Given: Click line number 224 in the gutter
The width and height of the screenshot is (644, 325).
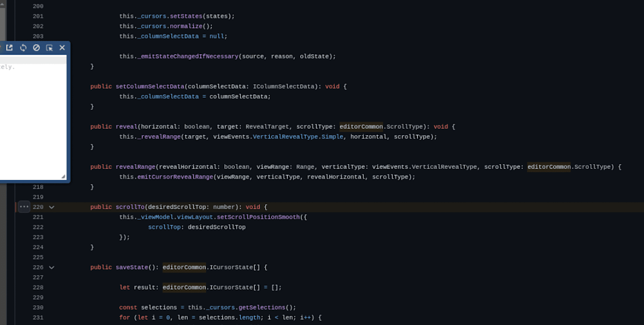Looking at the screenshot, I should pyautogui.click(x=38, y=247).
